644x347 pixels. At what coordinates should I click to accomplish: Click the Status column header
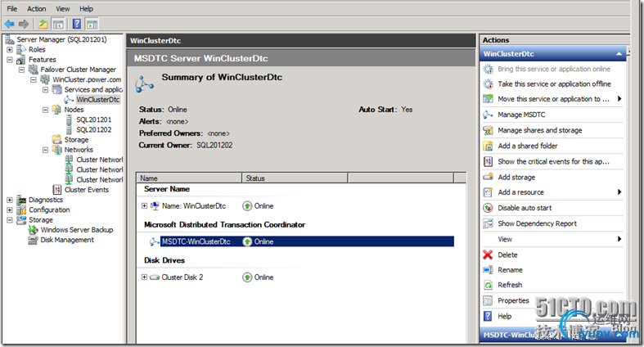point(295,178)
